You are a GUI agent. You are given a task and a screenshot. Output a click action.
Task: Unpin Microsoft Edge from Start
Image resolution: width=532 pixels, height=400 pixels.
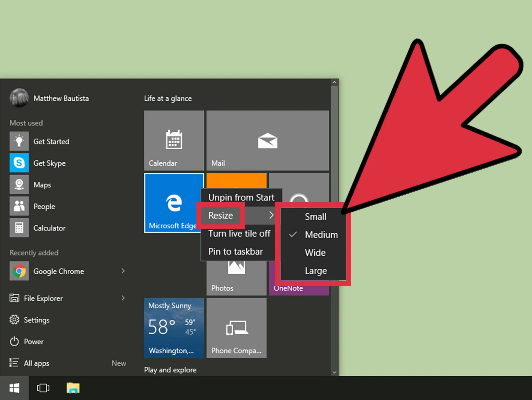(x=242, y=197)
